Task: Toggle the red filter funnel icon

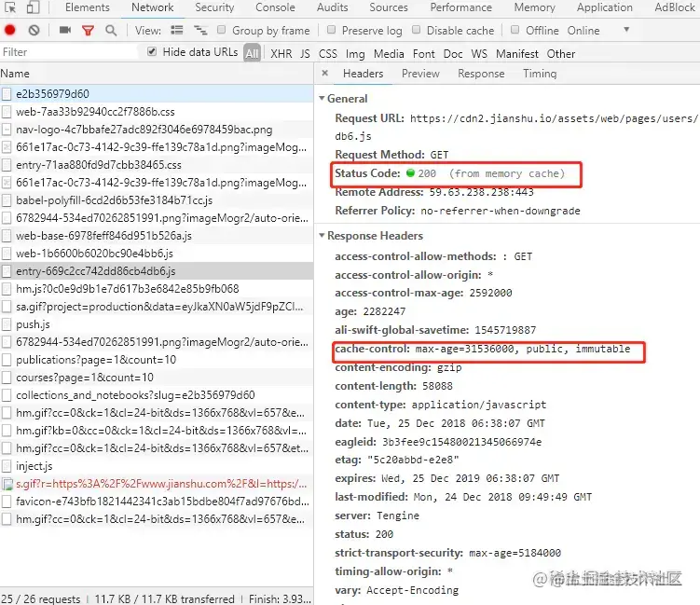Action: pyautogui.click(x=88, y=31)
